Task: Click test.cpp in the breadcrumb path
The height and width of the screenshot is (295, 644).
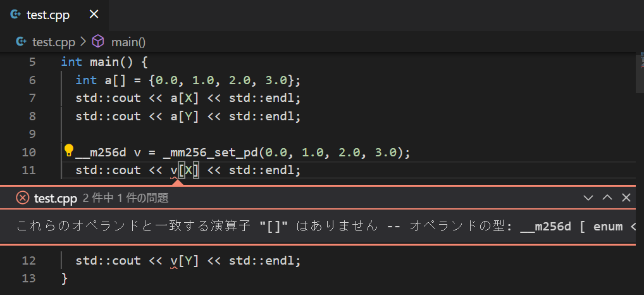Action: point(54,42)
